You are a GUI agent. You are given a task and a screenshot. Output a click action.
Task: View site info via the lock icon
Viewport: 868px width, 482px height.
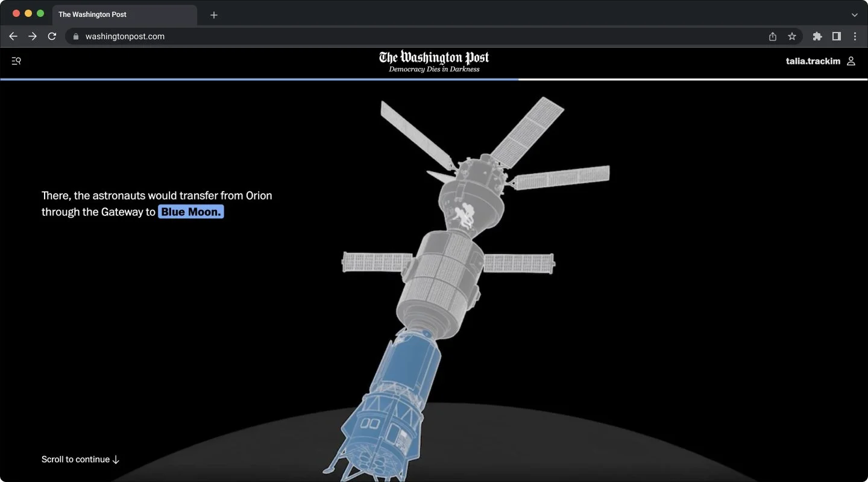coord(76,36)
